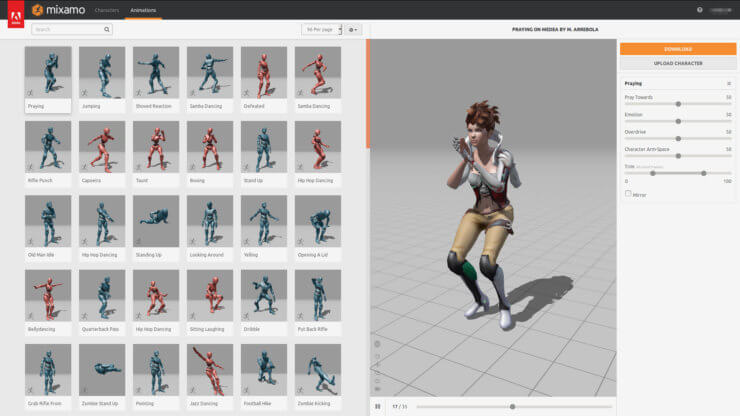Open the user account menu in header

(720, 10)
